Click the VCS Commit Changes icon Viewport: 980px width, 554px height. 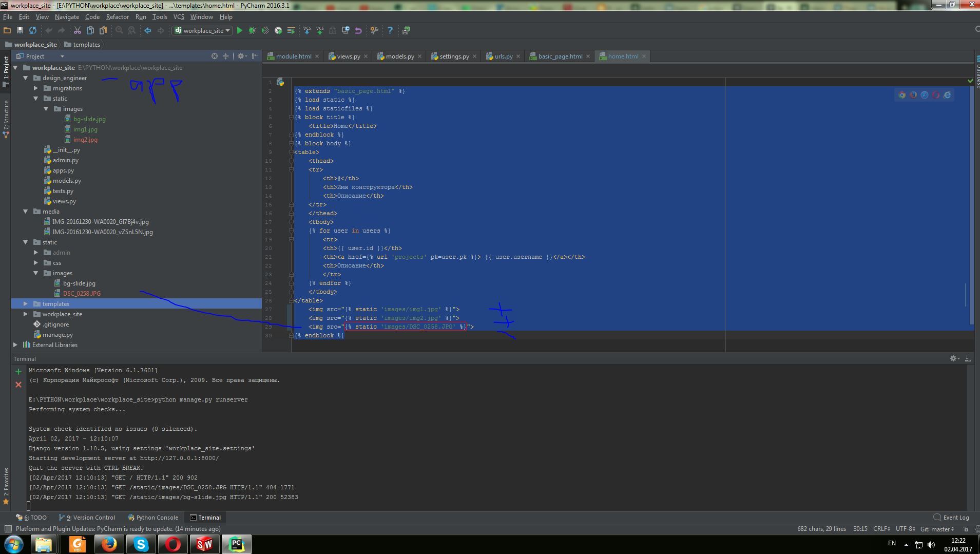(x=320, y=30)
